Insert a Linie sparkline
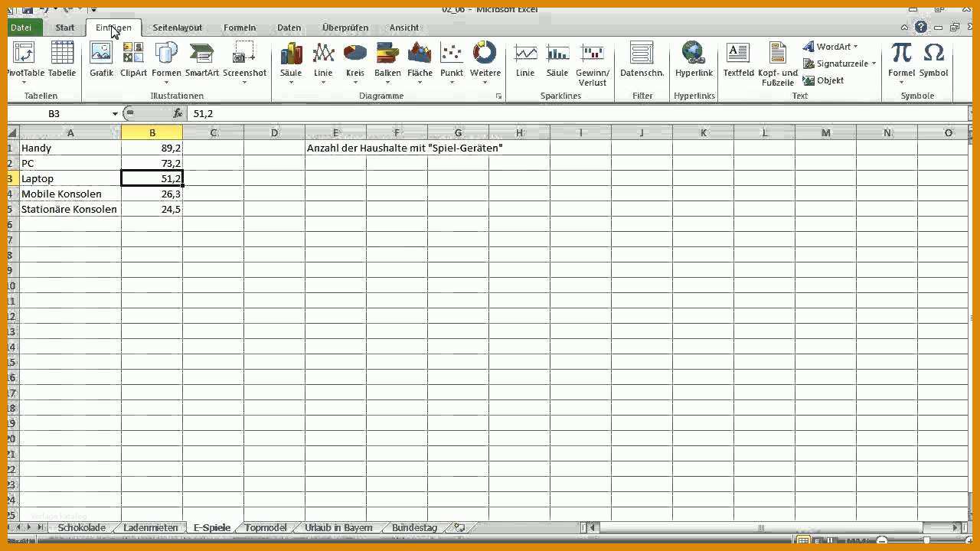The image size is (980, 551). tap(525, 60)
